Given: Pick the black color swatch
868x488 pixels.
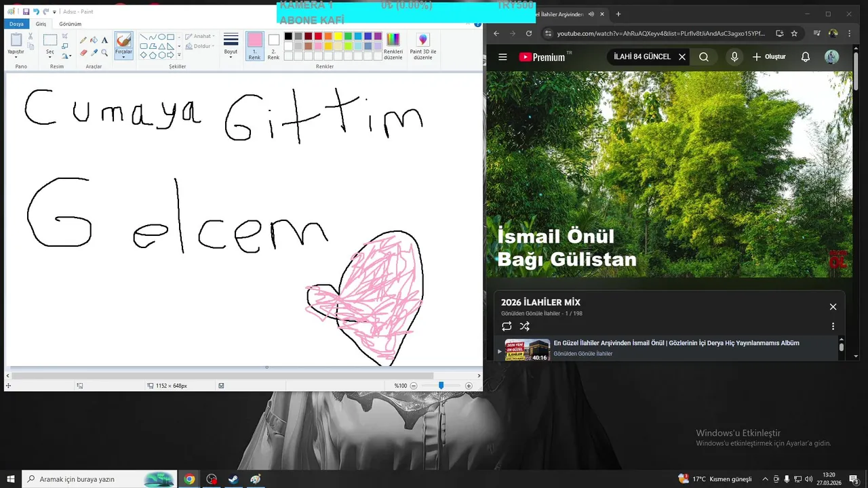Looking at the screenshot, I should pos(288,36).
